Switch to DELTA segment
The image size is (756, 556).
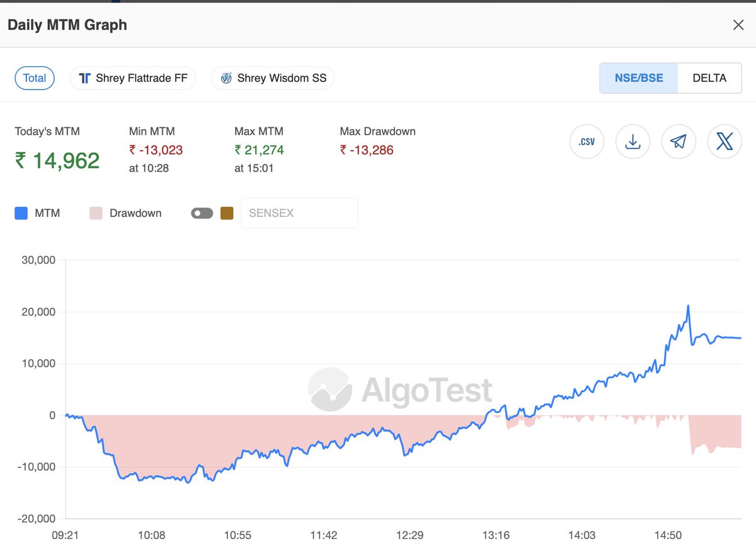(x=709, y=78)
